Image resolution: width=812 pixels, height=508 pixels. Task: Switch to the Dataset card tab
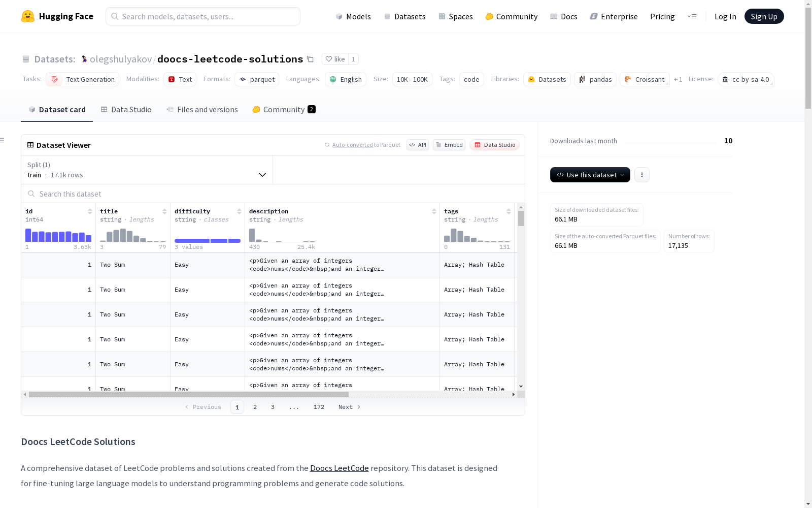(57, 110)
